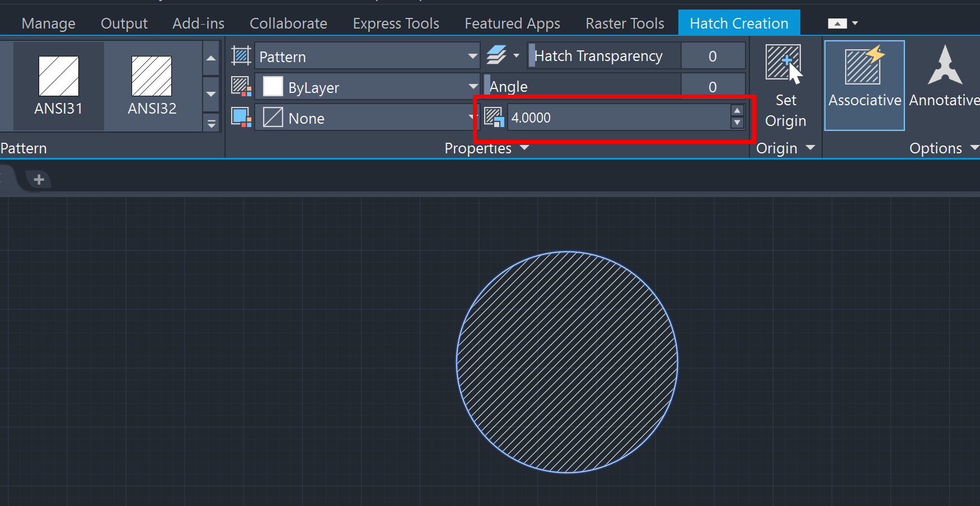This screenshot has width=980, height=506.
Task: Switch to the Express Tools tab
Action: point(396,23)
